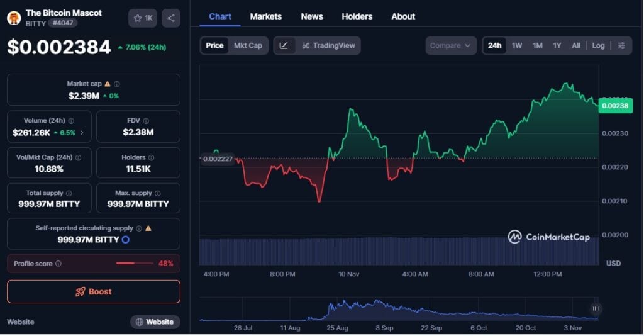Viewport: 644px width, 336px height.
Task: Click the Profile score 48% bar
Action: (x=135, y=263)
